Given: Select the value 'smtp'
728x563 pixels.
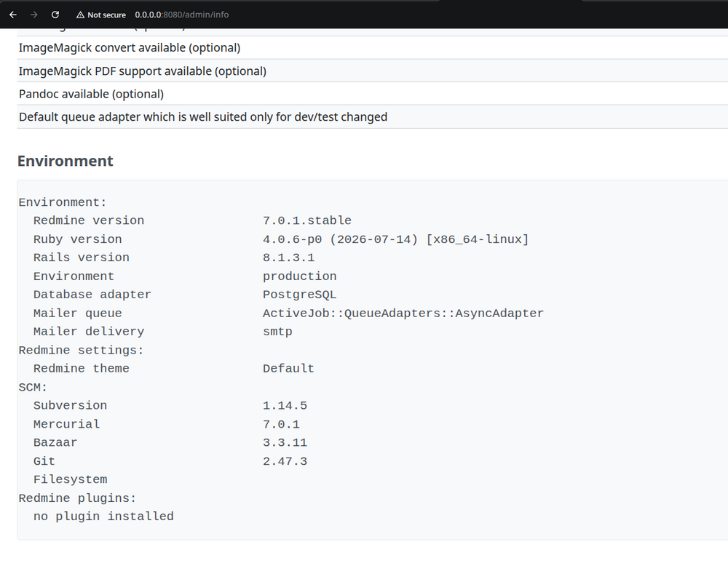Looking at the screenshot, I should click(277, 332).
